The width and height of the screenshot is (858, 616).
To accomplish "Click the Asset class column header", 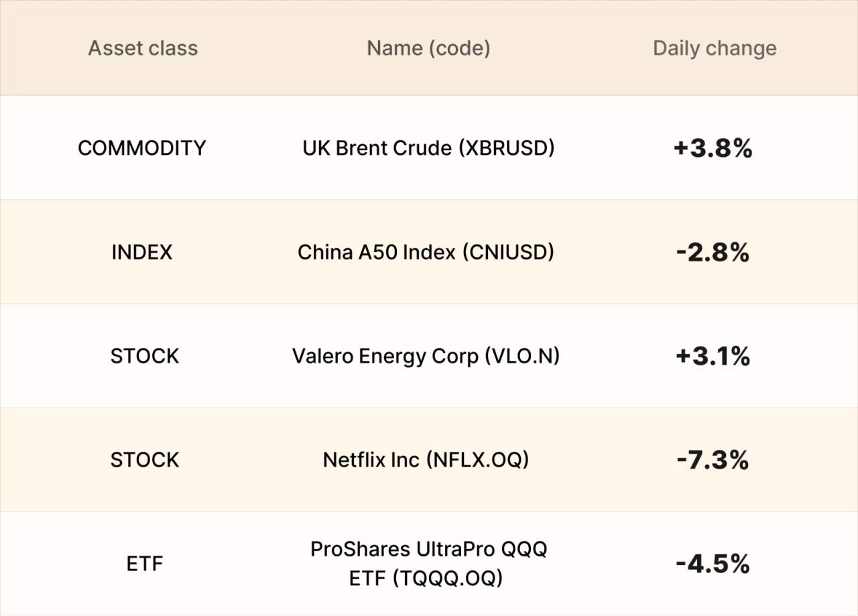I will point(143,48).
